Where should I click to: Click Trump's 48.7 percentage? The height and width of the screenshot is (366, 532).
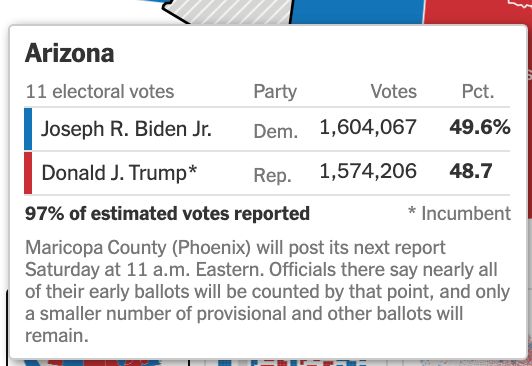[471, 171]
